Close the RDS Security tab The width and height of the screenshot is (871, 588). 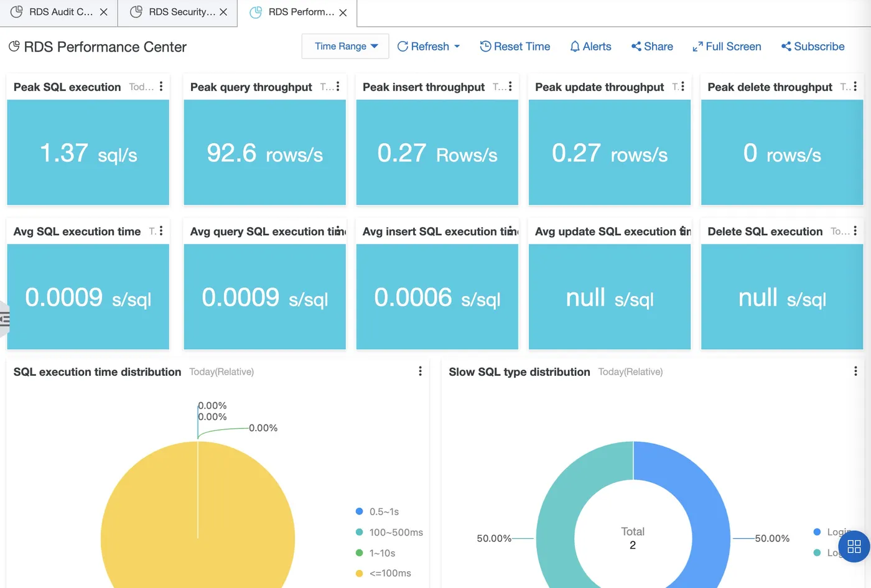tap(223, 12)
